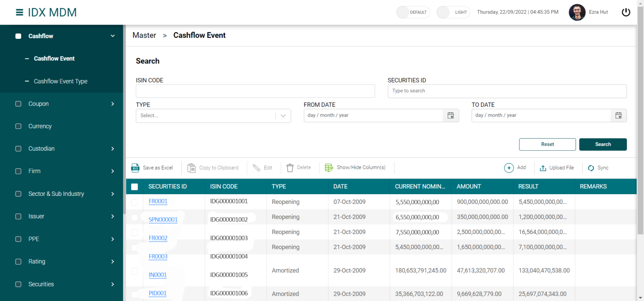Click the Add plus icon
The width and height of the screenshot is (644, 301).
point(509,168)
